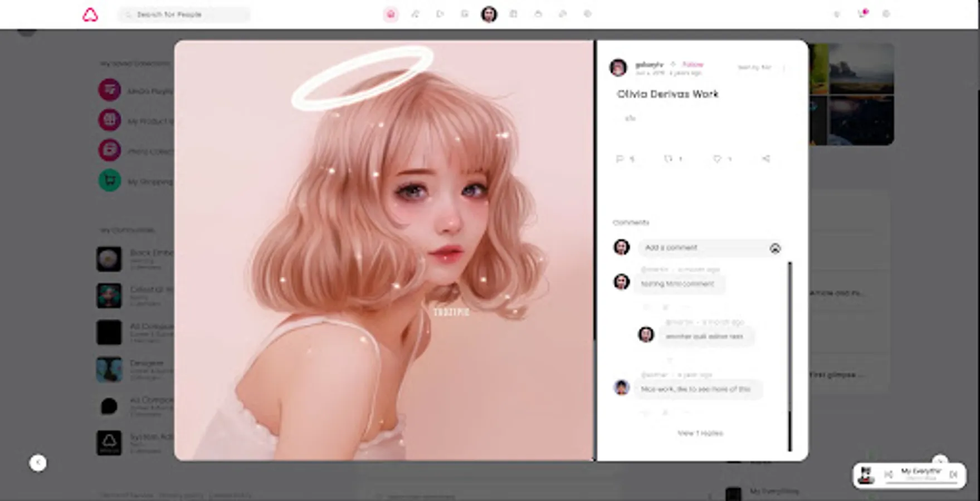Follow the post author
Screen dimensions: 980x501
693,65
